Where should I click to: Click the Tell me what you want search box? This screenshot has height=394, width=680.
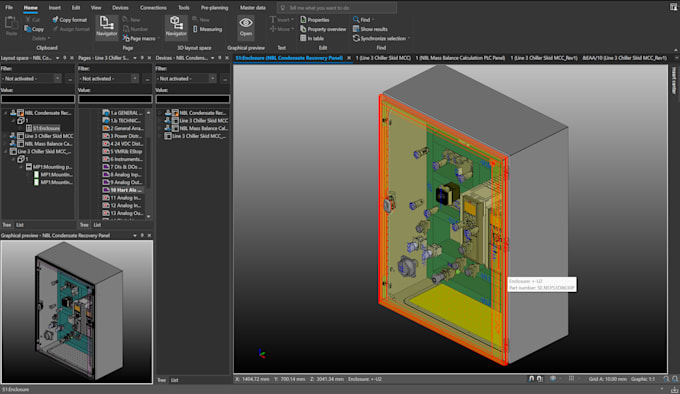(x=337, y=7)
